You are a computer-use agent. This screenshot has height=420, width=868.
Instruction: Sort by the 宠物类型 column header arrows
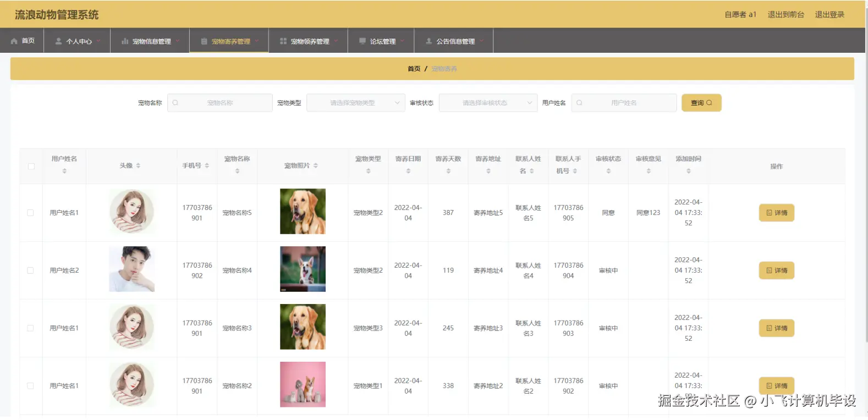[x=368, y=171]
